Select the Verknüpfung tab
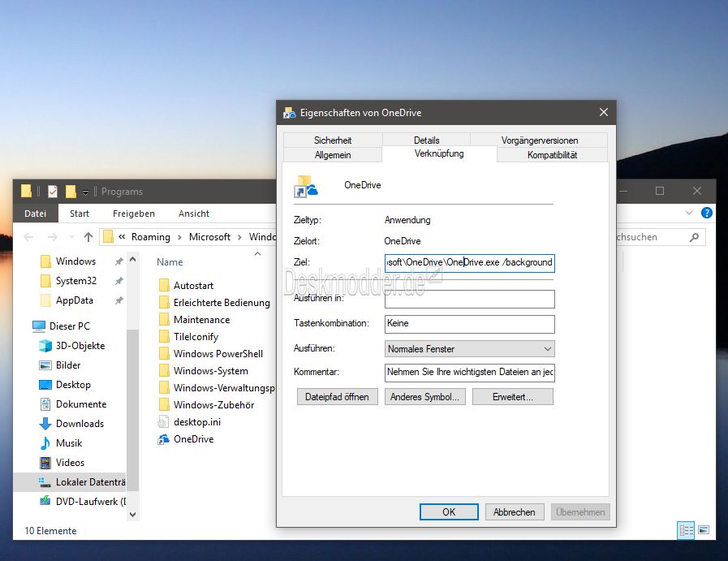 pyautogui.click(x=439, y=153)
